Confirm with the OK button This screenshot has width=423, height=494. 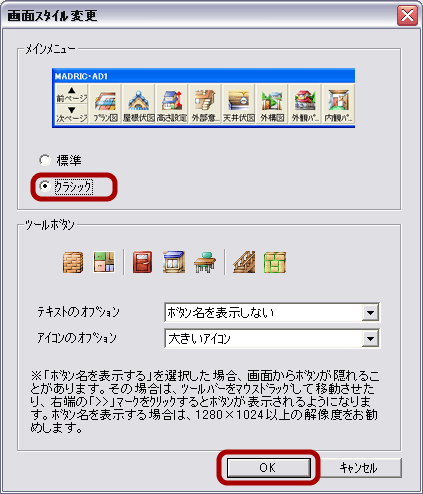click(268, 467)
